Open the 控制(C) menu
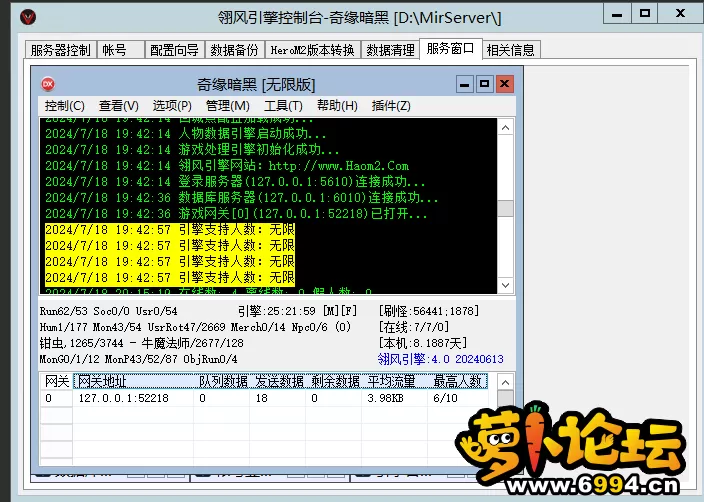This screenshot has height=502, width=704. (65, 106)
